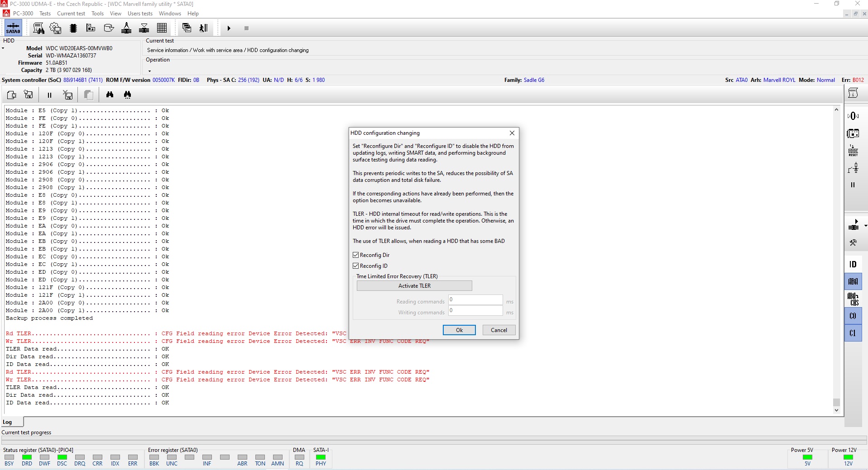Click the chip-shaped ROM toolbar icon

(x=73, y=28)
